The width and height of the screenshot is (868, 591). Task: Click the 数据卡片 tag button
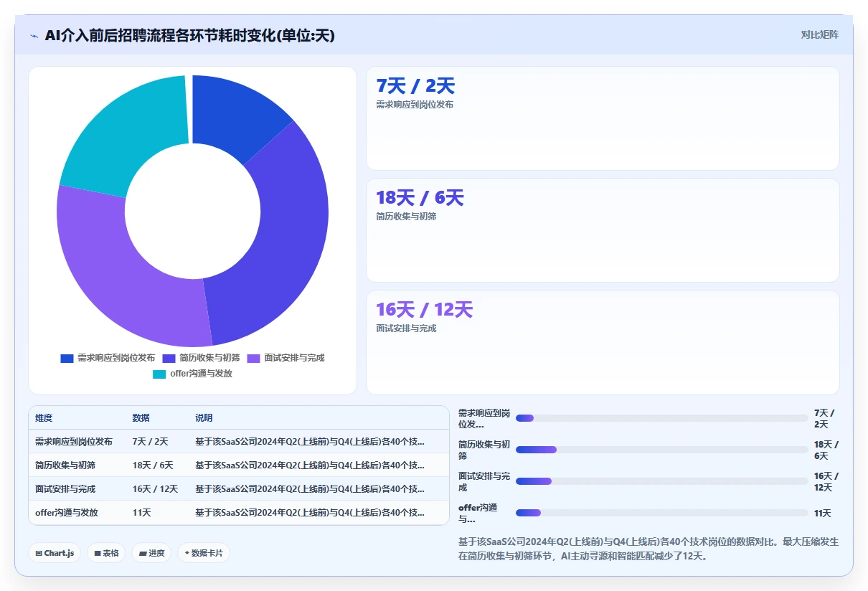tap(204, 553)
